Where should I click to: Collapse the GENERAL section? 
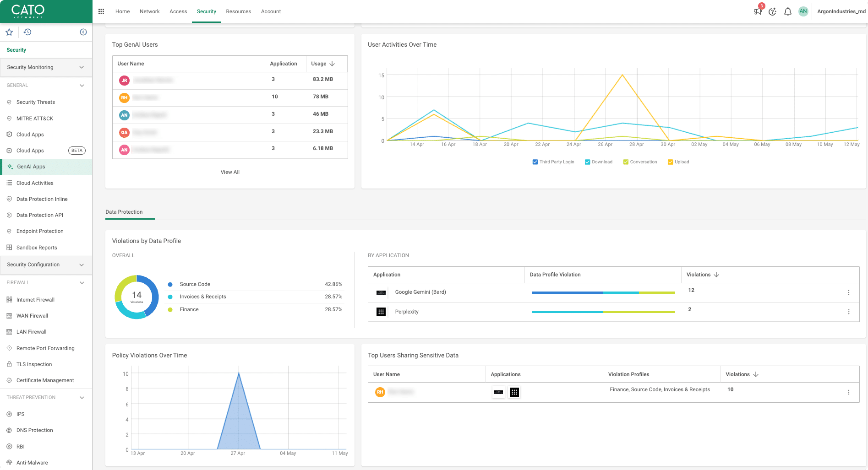point(82,86)
